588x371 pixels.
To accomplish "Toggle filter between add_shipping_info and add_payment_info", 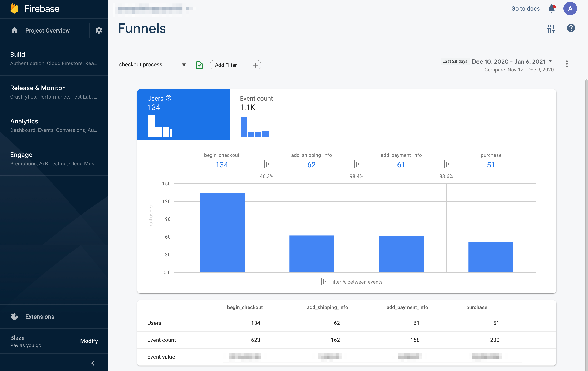I will (x=356, y=164).
